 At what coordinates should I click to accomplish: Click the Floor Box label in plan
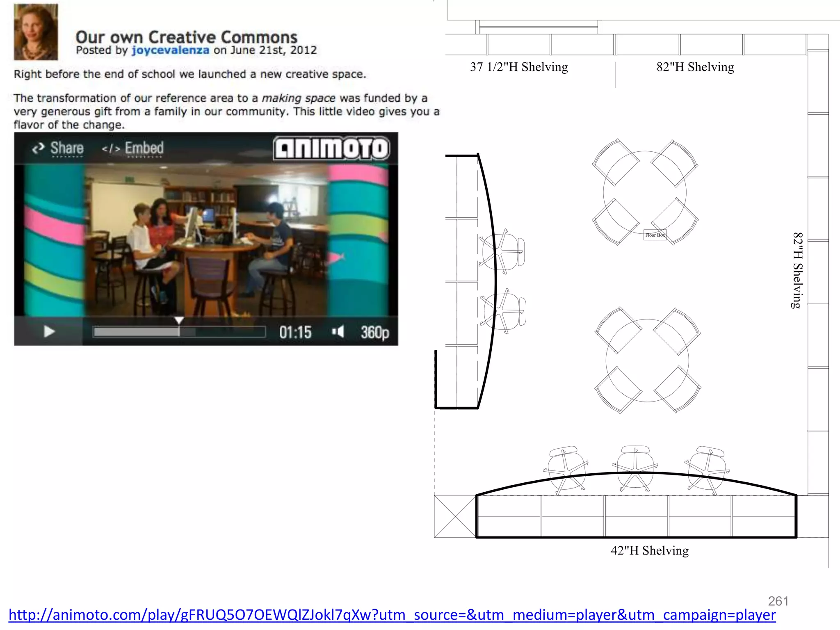click(655, 235)
